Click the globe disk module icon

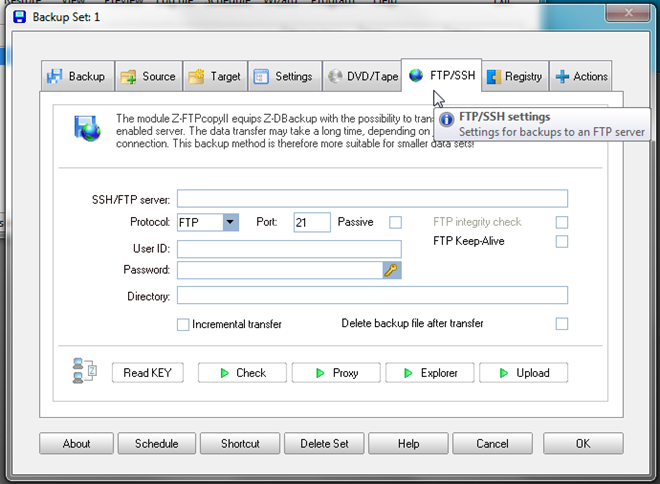tap(87, 128)
